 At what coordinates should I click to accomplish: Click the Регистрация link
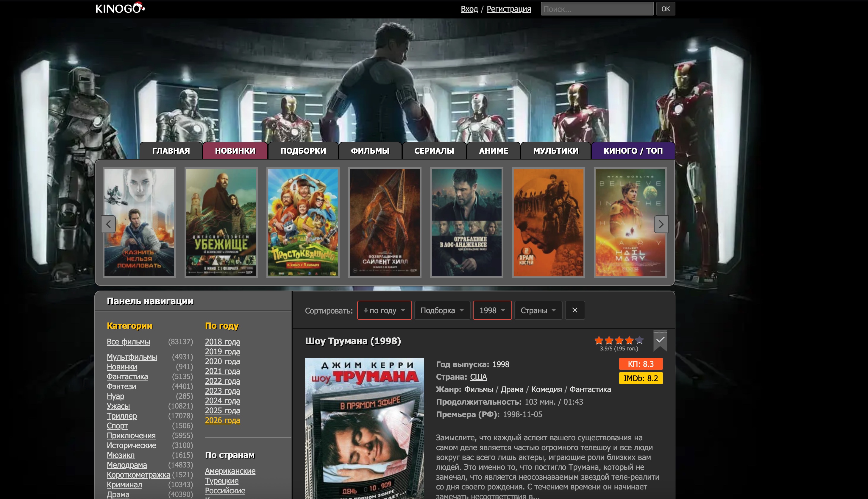point(508,9)
